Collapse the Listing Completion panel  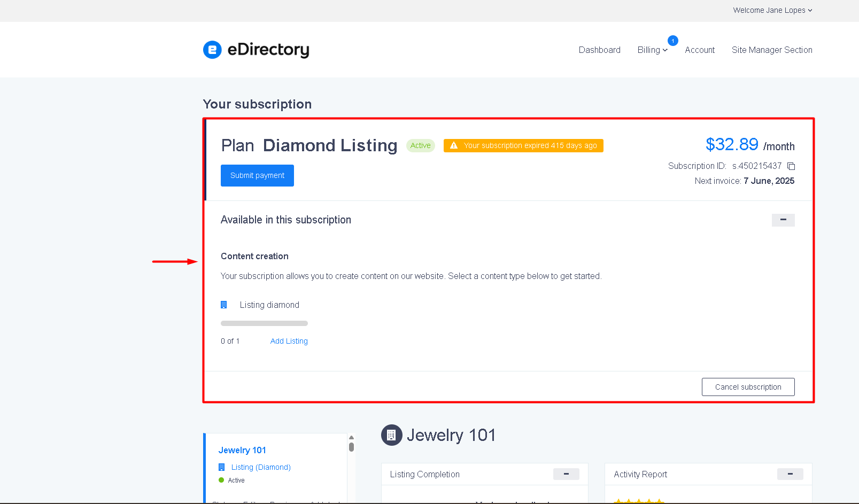click(x=566, y=474)
